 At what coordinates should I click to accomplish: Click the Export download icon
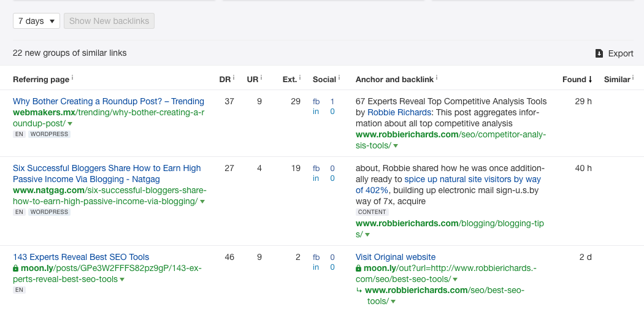599,53
